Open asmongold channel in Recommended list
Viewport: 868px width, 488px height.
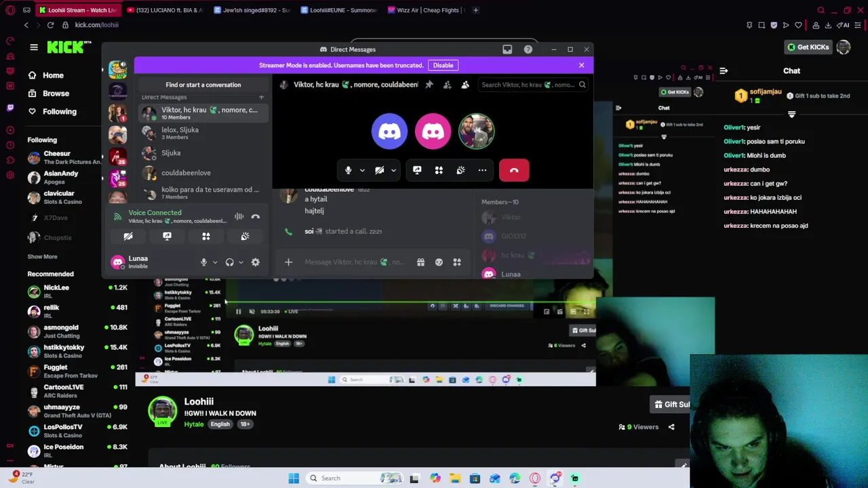(x=77, y=331)
